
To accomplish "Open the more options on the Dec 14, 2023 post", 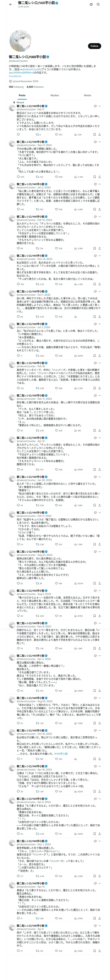I will (100, 256).
